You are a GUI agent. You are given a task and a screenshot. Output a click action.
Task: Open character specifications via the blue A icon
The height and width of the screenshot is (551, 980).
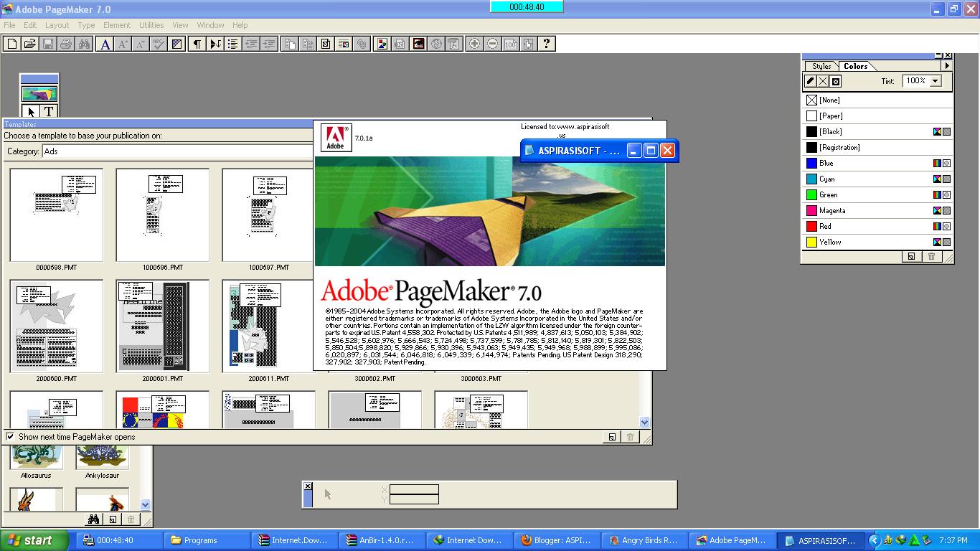click(x=105, y=44)
